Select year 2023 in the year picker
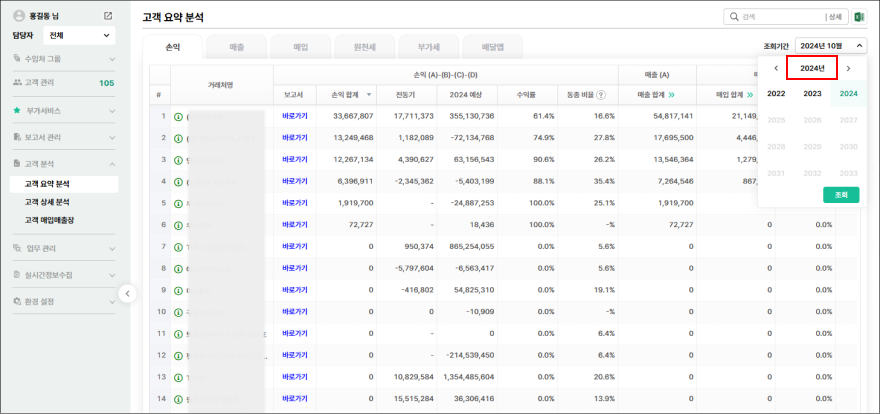Image resolution: width=880 pixels, height=414 pixels. (812, 94)
